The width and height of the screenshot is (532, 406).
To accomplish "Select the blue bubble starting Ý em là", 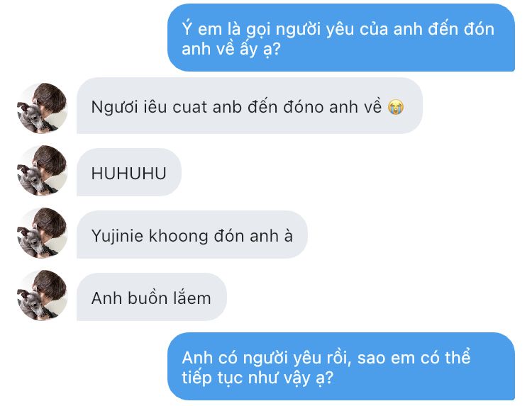I will point(341,38).
